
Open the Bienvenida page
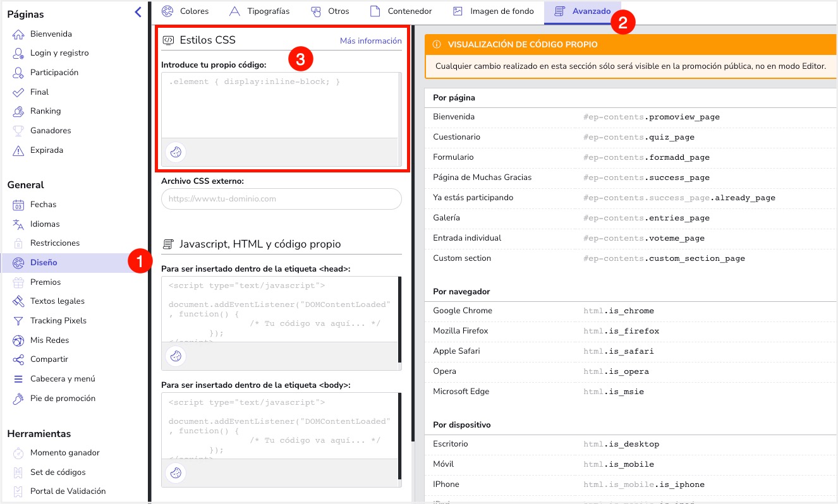click(51, 34)
